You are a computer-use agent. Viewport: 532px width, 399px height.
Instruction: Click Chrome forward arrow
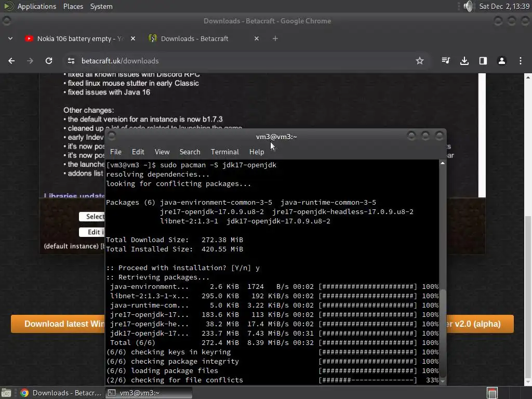30,61
